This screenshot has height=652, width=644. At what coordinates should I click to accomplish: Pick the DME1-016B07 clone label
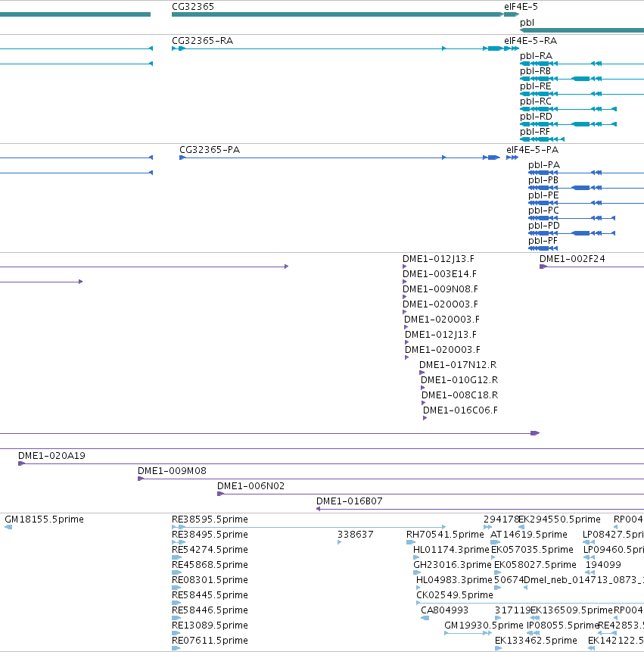click(x=349, y=501)
